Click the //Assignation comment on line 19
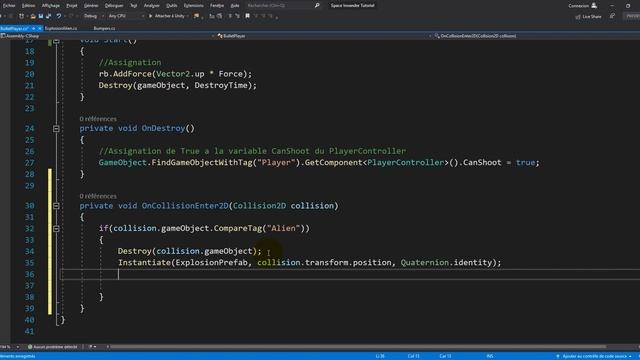This screenshot has height=360, width=640. tap(130, 62)
